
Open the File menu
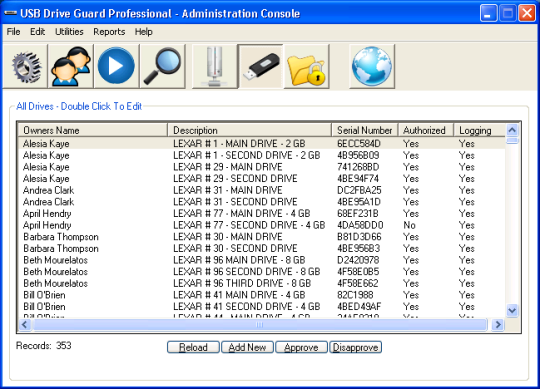[13, 32]
